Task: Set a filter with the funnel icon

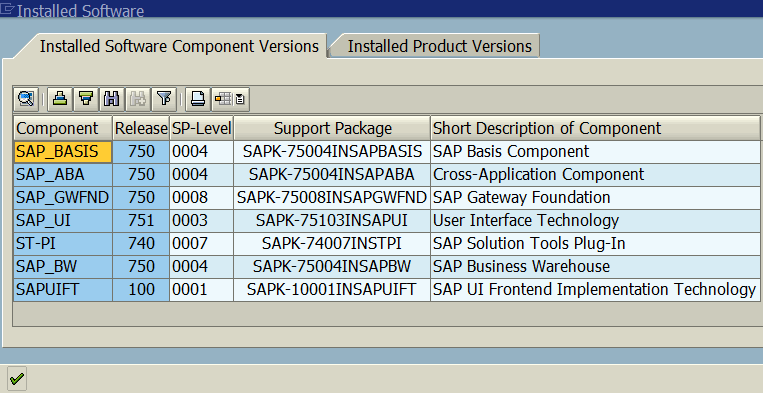Action: point(164,99)
